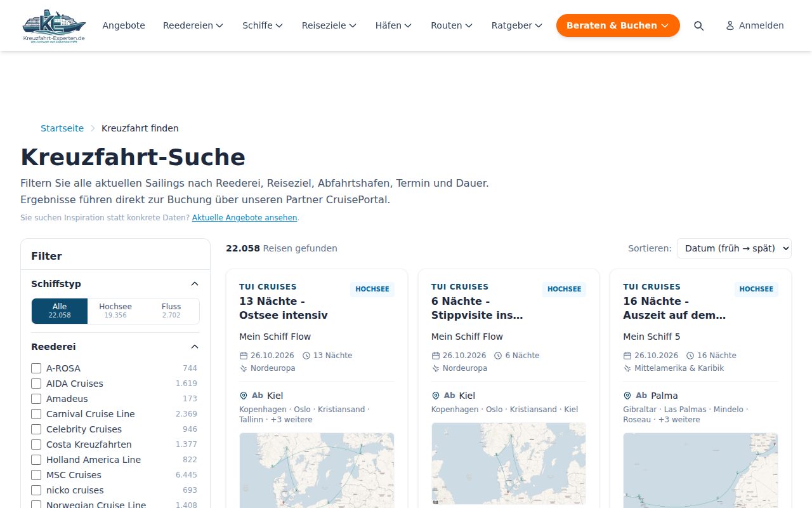Screen dimensions: 812x508
Task: Click the Anmelden login link
Action: tap(755, 25)
